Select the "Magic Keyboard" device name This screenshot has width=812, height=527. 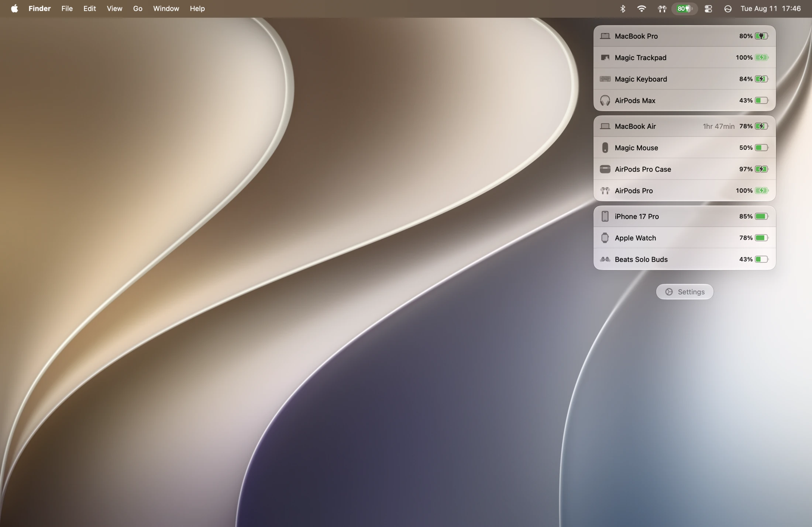[641, 79]
